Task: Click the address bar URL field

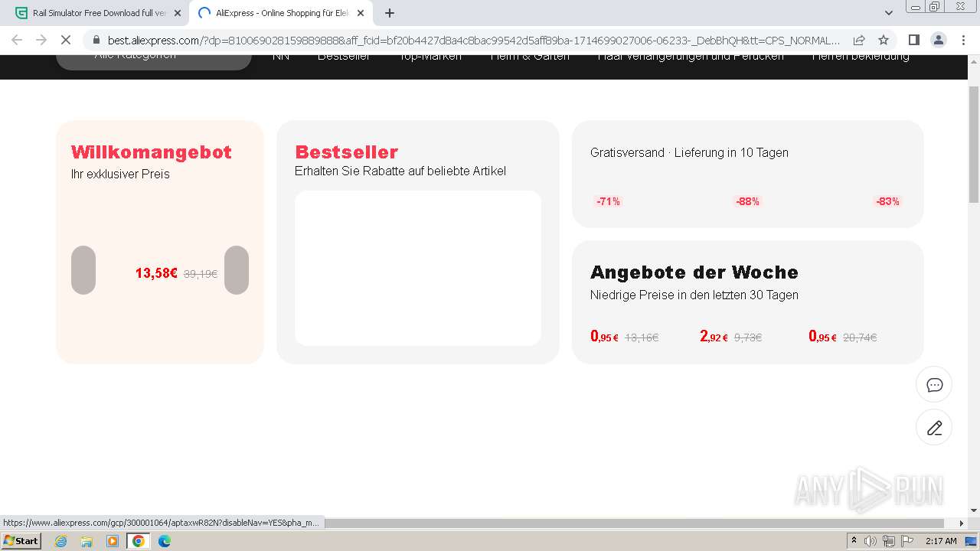Action: coord(473,40)
